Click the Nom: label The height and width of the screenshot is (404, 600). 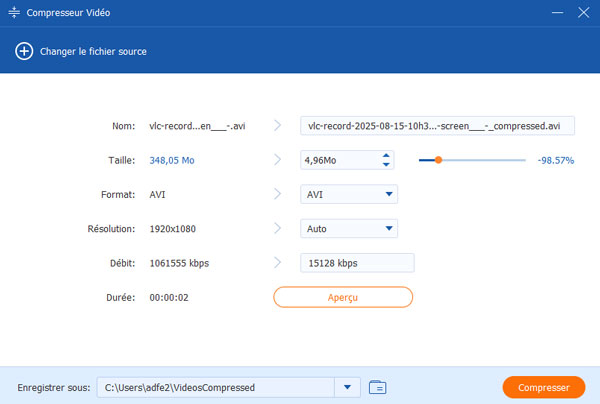(x=124, y=126)
